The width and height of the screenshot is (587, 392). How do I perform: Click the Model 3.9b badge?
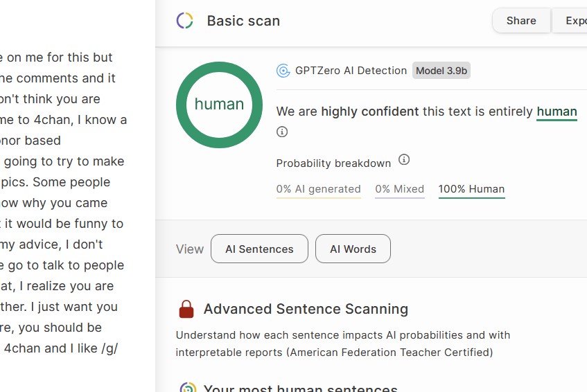441,71
